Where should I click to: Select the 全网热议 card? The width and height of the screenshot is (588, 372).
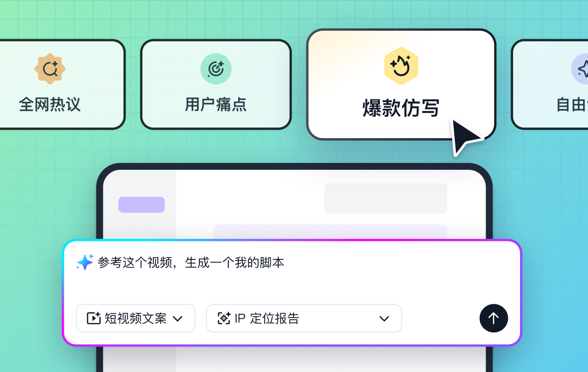pyautogui.click(x=59, y=84)
